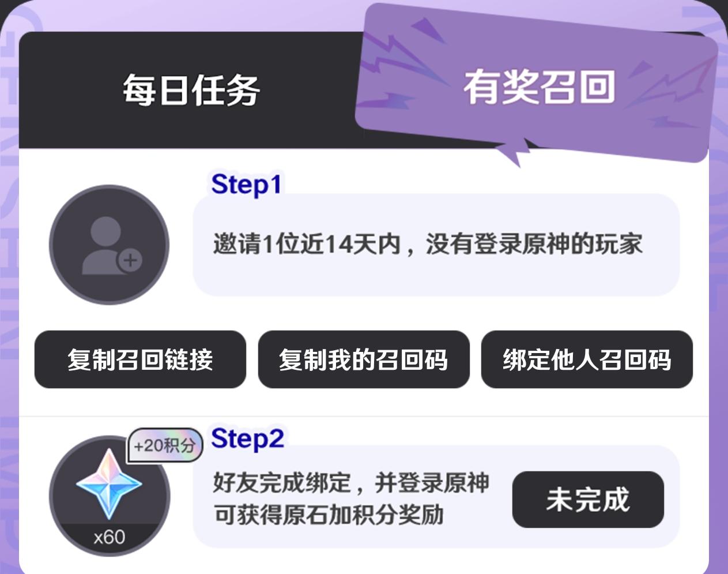728x574 pixels.
Task: Click the Step2 heading label
Action: tap(247, 439)
